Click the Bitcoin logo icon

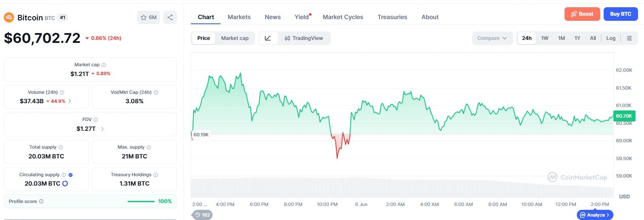pyautogui.click(x=9, y=17)
